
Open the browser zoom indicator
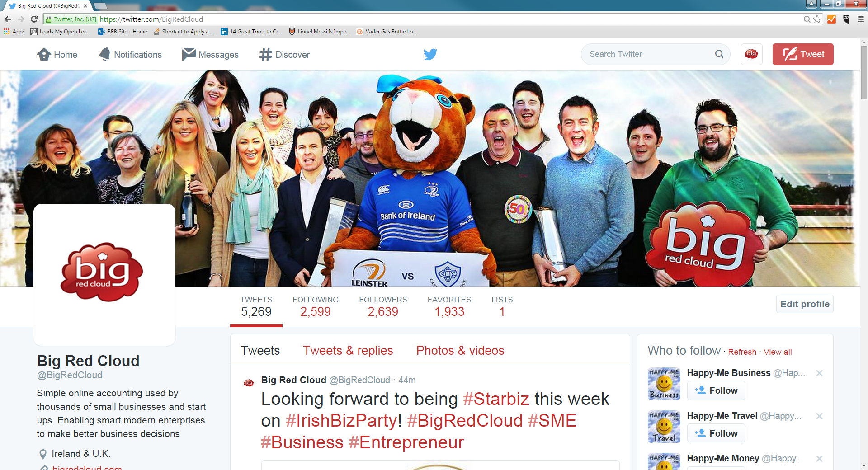coord(807,19)
